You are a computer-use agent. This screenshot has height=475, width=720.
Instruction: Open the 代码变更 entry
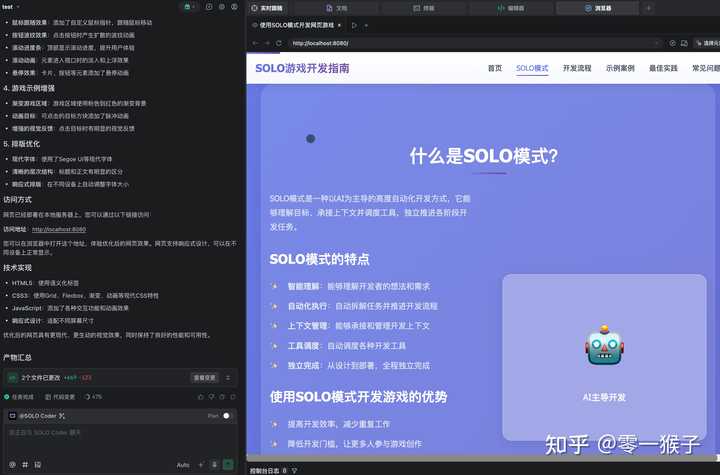[x=60, y=397]
